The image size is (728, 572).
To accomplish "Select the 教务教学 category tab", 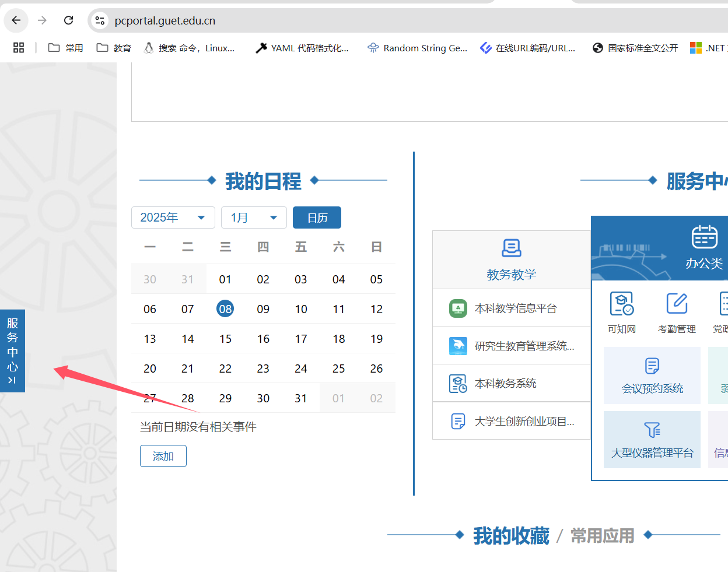I will point(511,260).
